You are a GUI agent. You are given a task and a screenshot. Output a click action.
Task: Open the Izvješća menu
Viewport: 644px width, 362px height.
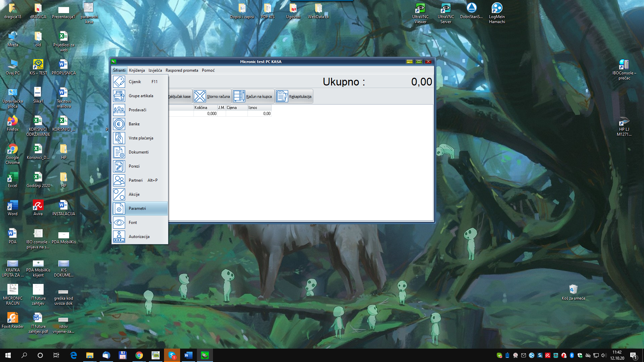pyautogui.click(x=155, y=70)
